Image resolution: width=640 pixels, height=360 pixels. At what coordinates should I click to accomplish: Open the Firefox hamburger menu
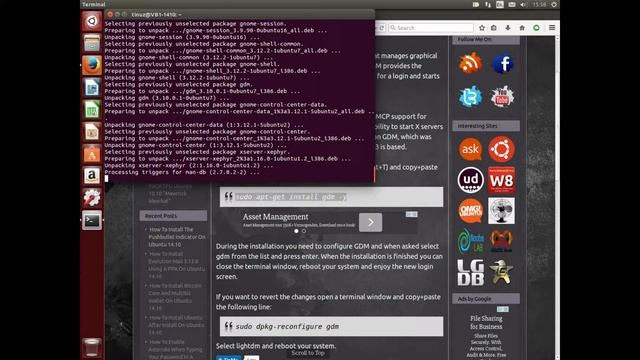(552, 28)
